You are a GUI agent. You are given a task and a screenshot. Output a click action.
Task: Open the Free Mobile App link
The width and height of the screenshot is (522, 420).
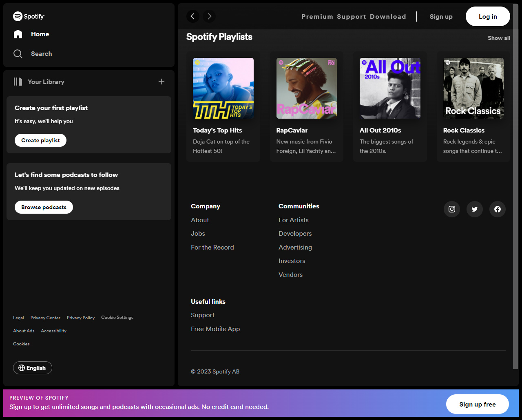[215, 329]
